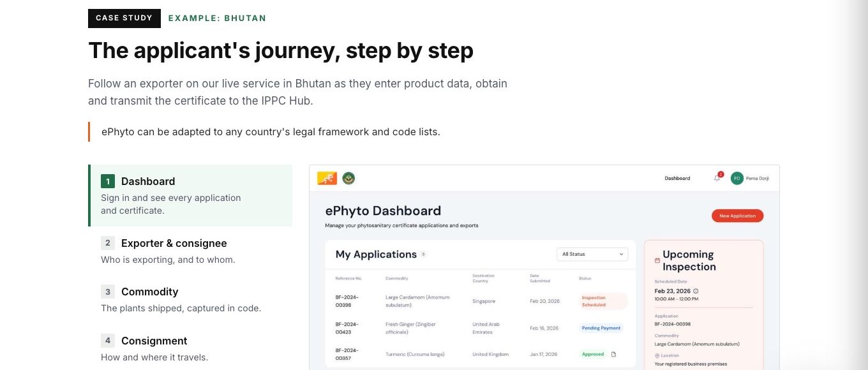Viewport: 868px width, 370px height.
Task: Click the Upcoming Inspection card heading
Action: tap(689, 261)
